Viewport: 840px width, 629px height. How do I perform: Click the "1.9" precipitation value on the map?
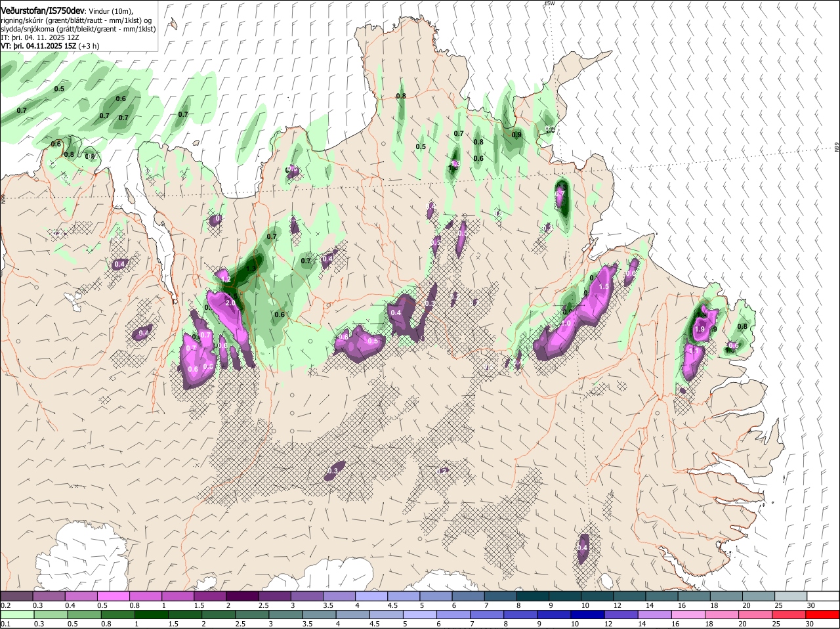[700, 330]
